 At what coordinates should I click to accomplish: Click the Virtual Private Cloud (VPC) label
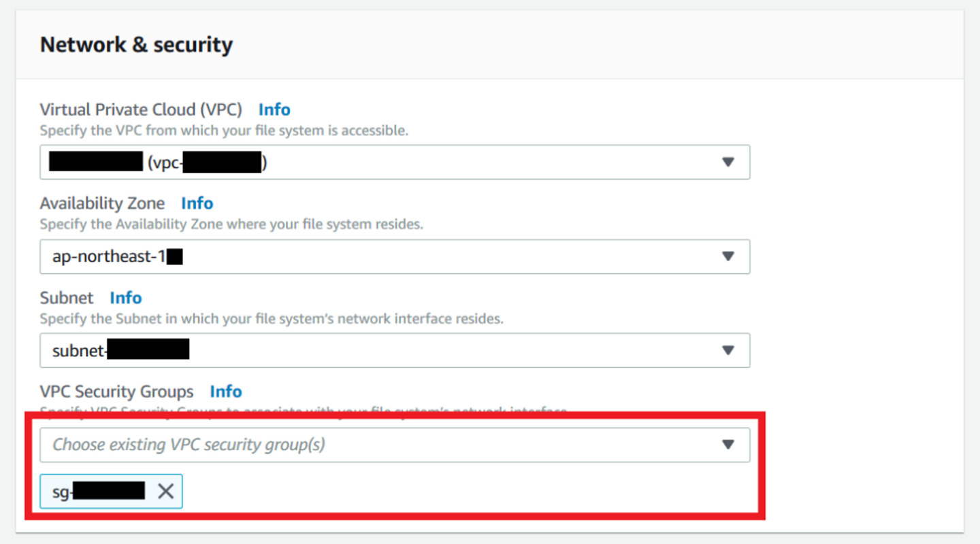pyautogui.click(x=141, y=109)
